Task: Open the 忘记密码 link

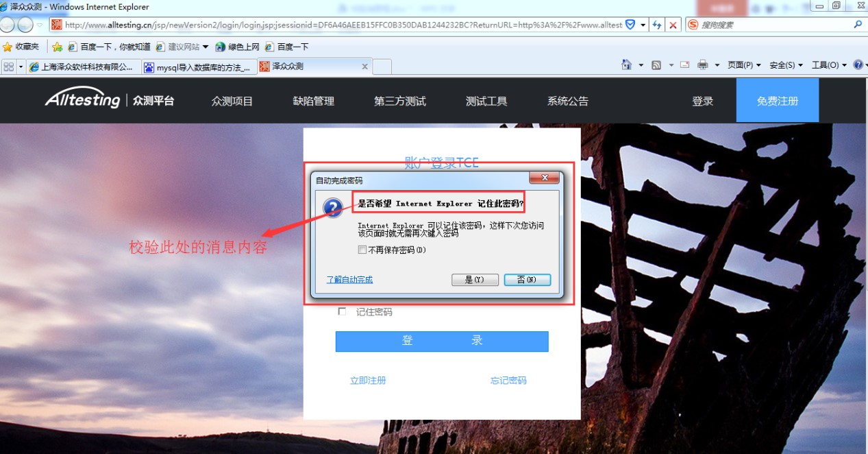Action: tap(508, 381)
